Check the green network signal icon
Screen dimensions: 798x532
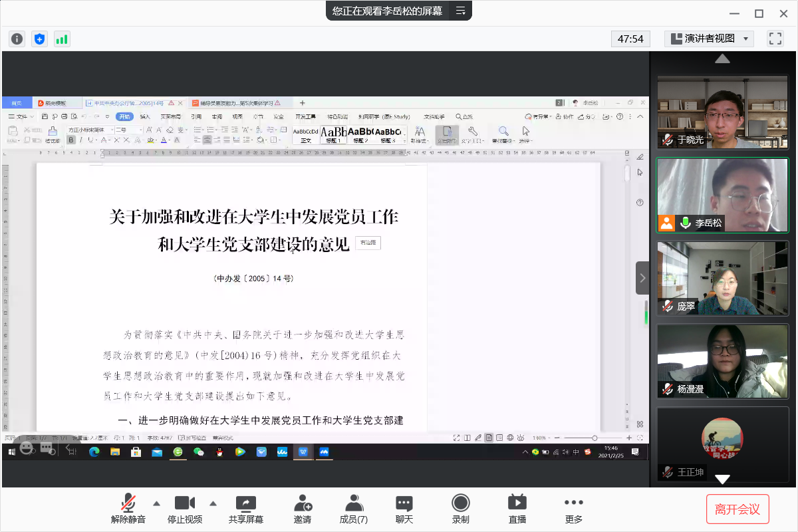click(62, 39)
